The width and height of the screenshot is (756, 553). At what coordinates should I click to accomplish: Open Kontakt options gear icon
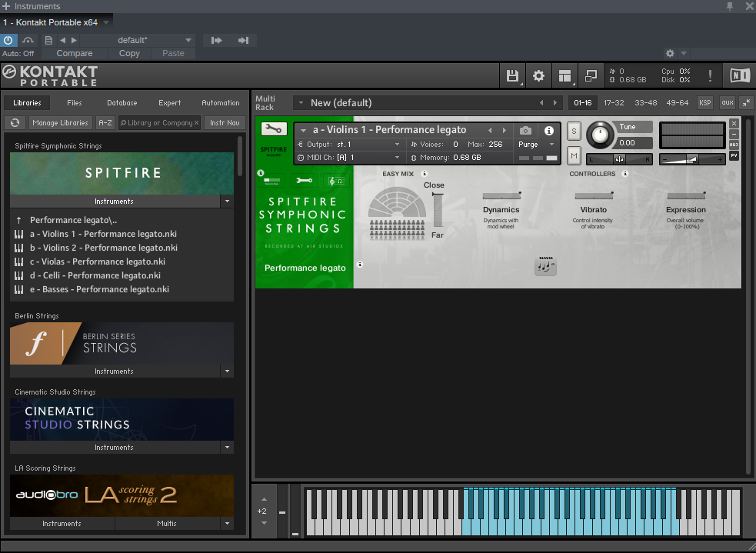[538, 75]
